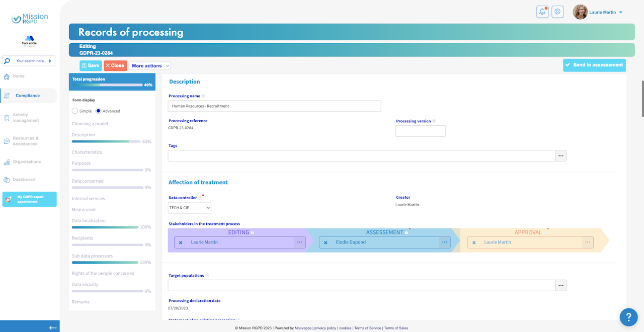Open the round help question mark button
Screen dimensions: 644x332
click(628, 316)
